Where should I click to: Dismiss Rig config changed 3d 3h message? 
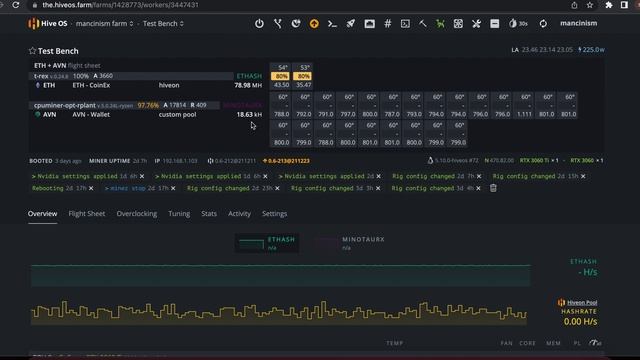tap(378, 188)
